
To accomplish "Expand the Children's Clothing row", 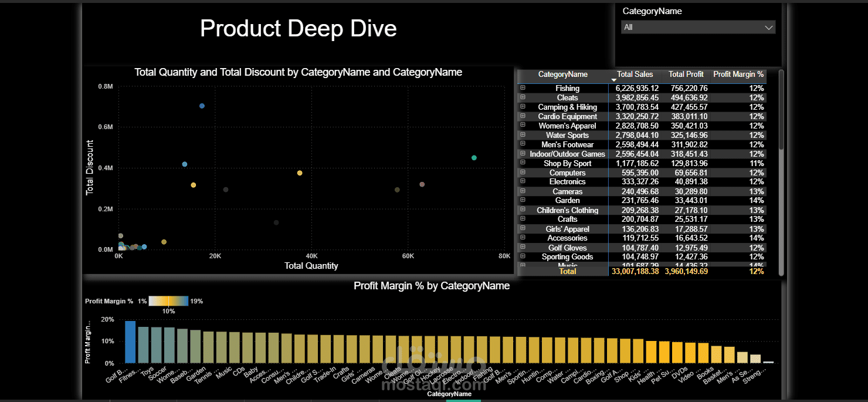I will tap(523, 210).
